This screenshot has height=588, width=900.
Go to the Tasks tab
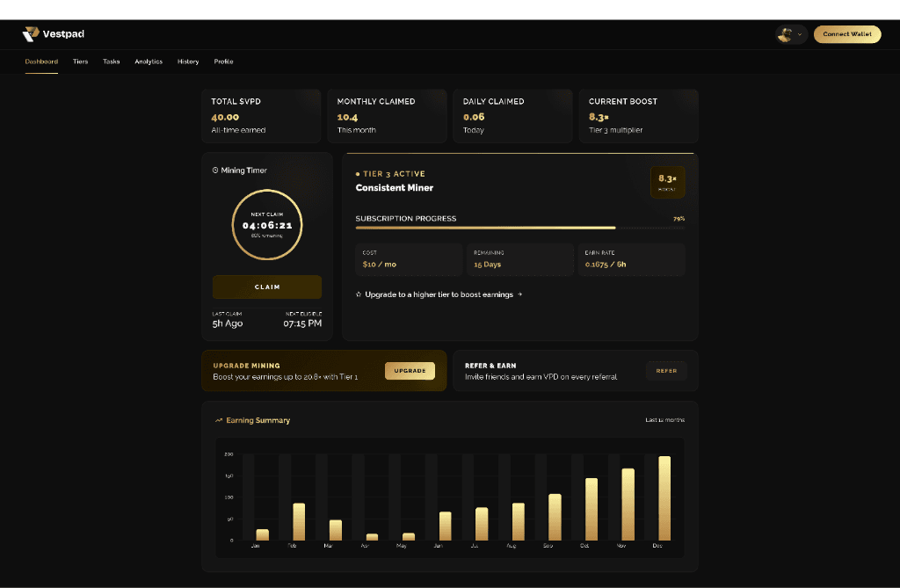pos(112,62)
